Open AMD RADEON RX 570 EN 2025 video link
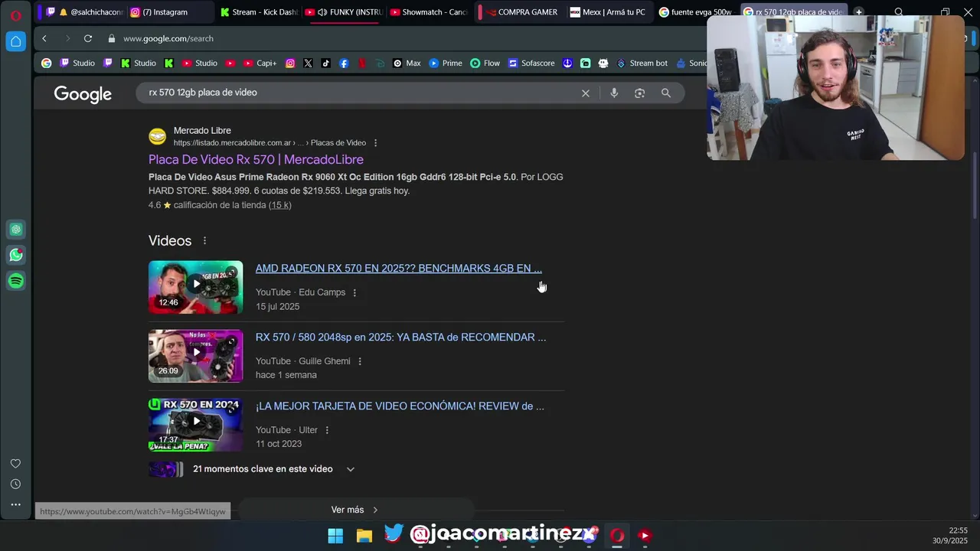 click(x=399, y=269)
